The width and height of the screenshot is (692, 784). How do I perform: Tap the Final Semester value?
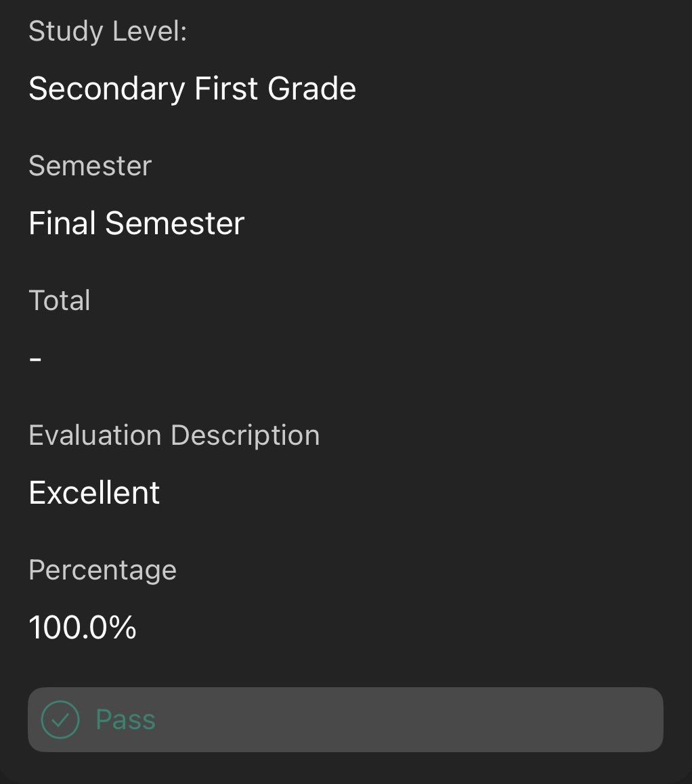coord(137,223)
